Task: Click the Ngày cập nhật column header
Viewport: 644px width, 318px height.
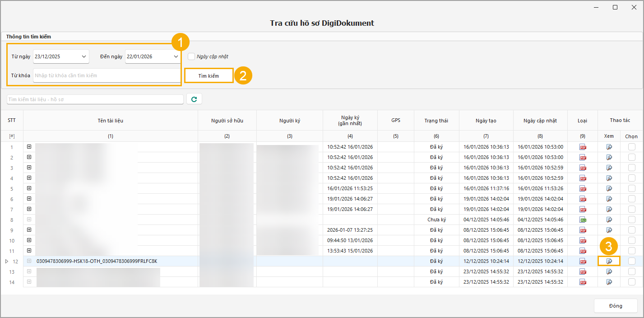Action: (x=540, y=121)
